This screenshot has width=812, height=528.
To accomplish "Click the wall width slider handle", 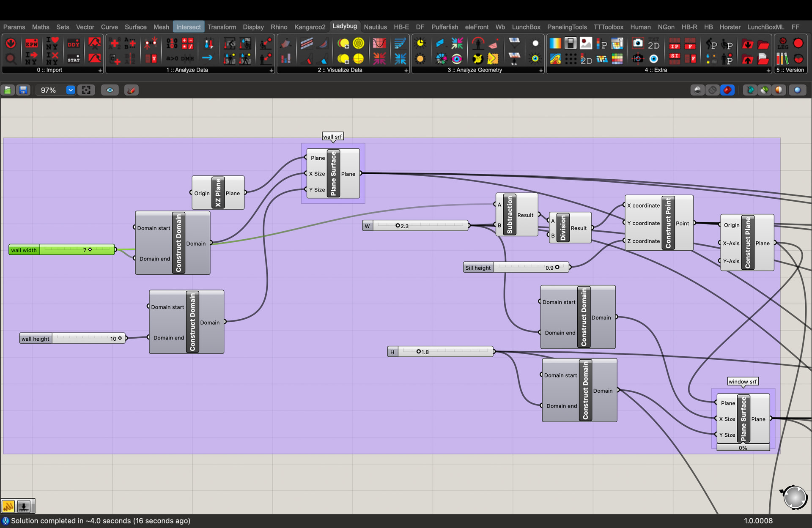I will [90, 250].
